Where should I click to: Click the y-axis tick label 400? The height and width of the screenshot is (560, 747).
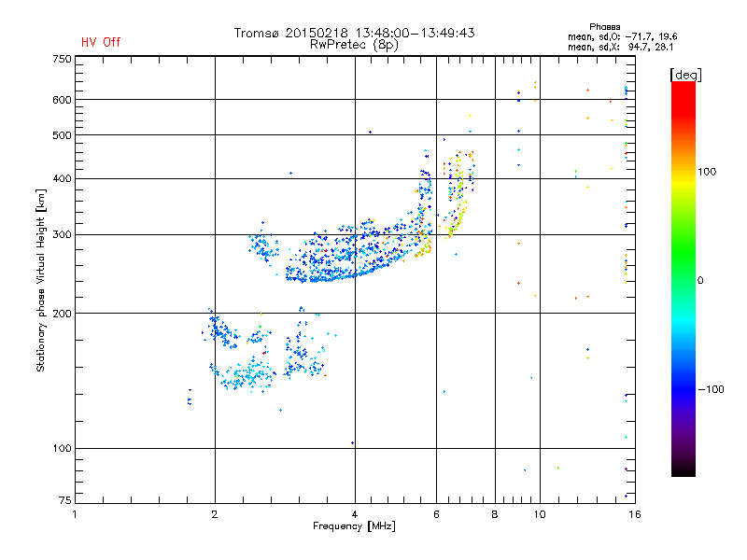coord(62,178)
